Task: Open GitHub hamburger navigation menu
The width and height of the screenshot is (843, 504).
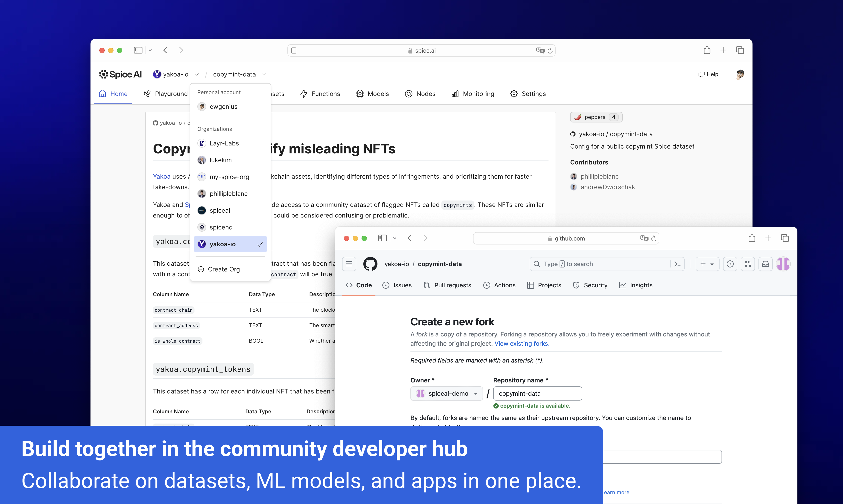Action: (349, 264)
